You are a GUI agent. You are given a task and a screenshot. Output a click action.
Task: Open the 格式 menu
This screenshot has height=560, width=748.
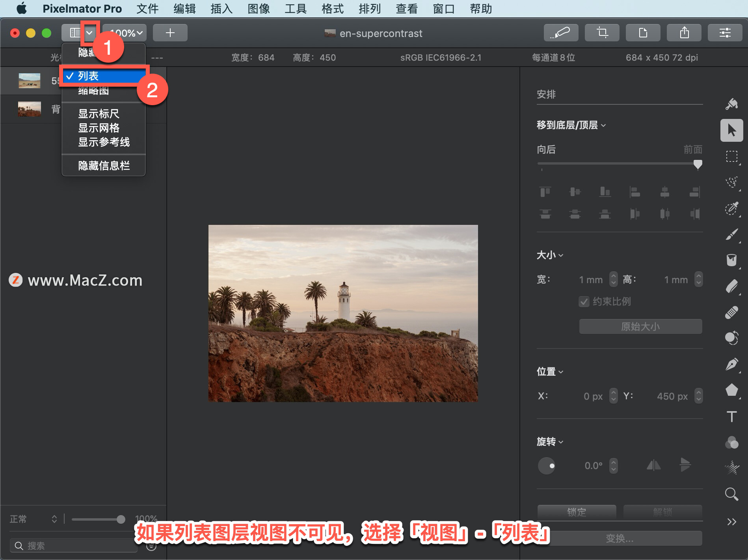(x=332, y=9)
